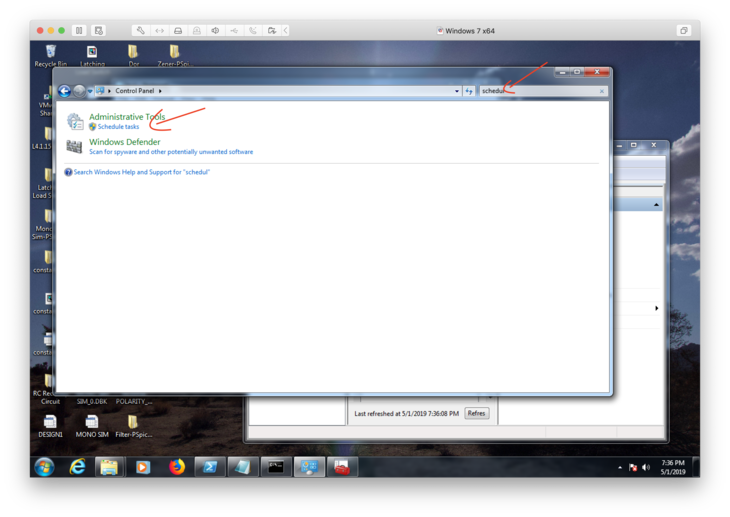Open the DESIGN1 desktop file

pos(50,427)
